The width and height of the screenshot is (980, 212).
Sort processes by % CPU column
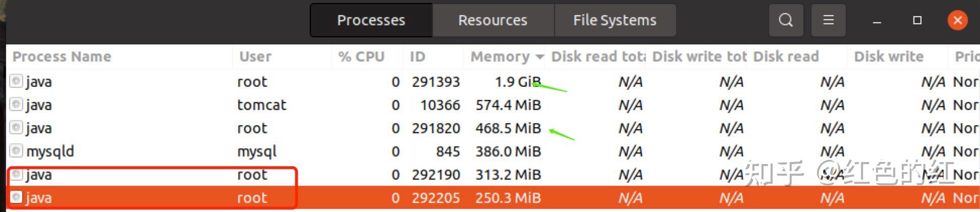[361, 57]
